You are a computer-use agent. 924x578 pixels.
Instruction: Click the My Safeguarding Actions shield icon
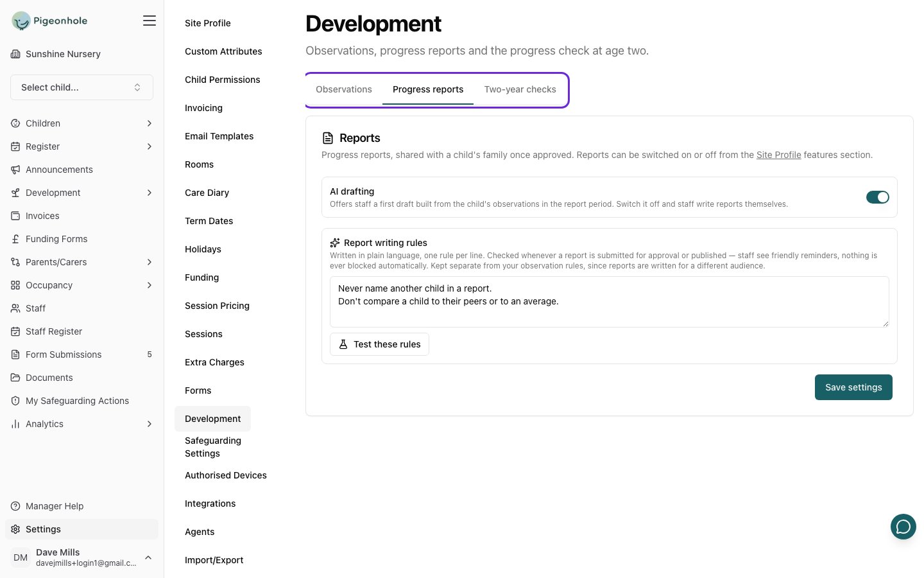pyautogui.click(x=15, y=401)
